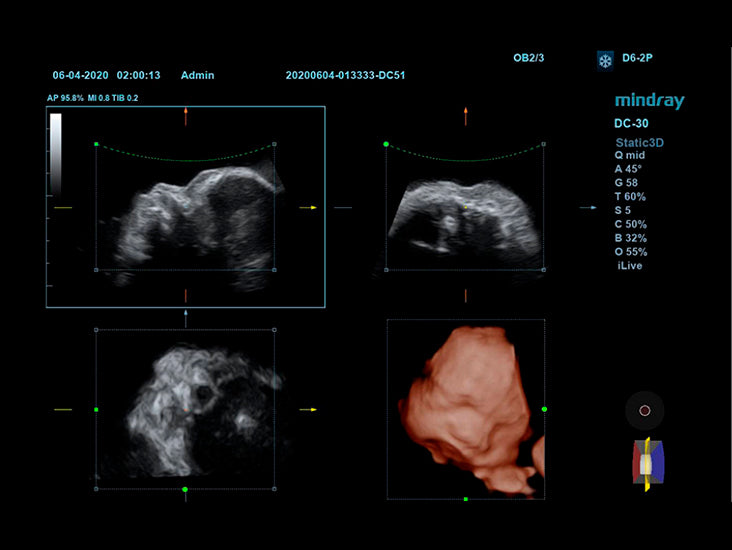This screenshot has height=550, width=732.
Task: Click green handle on right edge of 3D view
Action: click(544, 409)
